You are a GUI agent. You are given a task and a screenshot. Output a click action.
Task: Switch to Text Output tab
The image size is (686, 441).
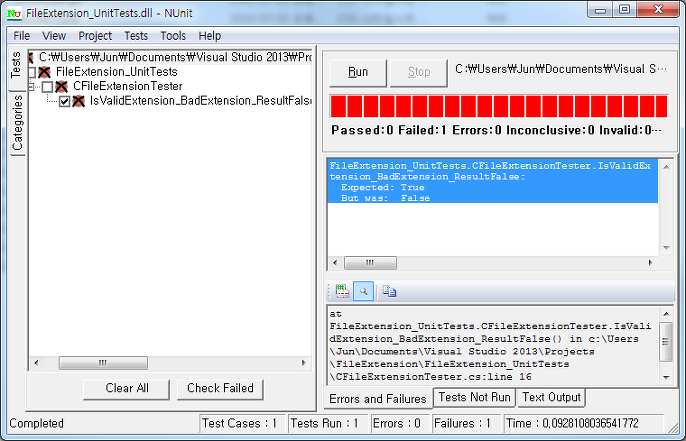(551, 397)
